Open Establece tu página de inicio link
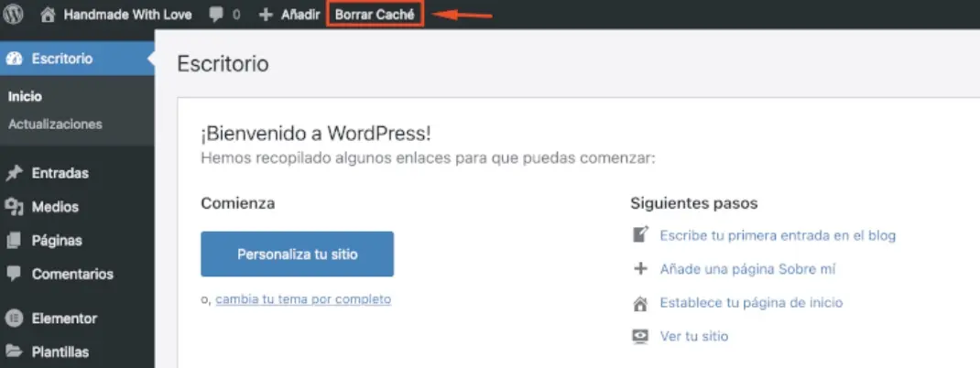Viewport: 980px width, 368px height. tap(751, 303)
